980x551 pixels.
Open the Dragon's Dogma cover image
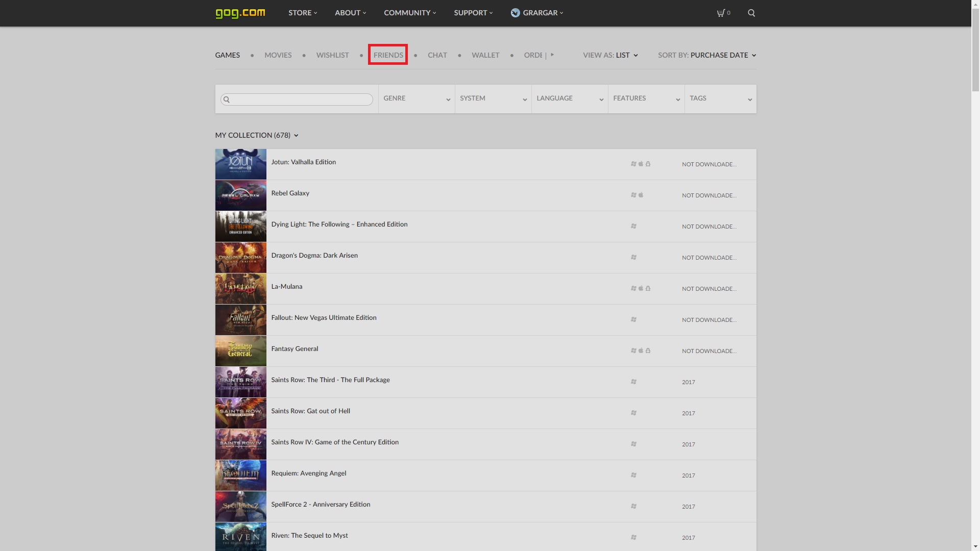click(240, 258)
